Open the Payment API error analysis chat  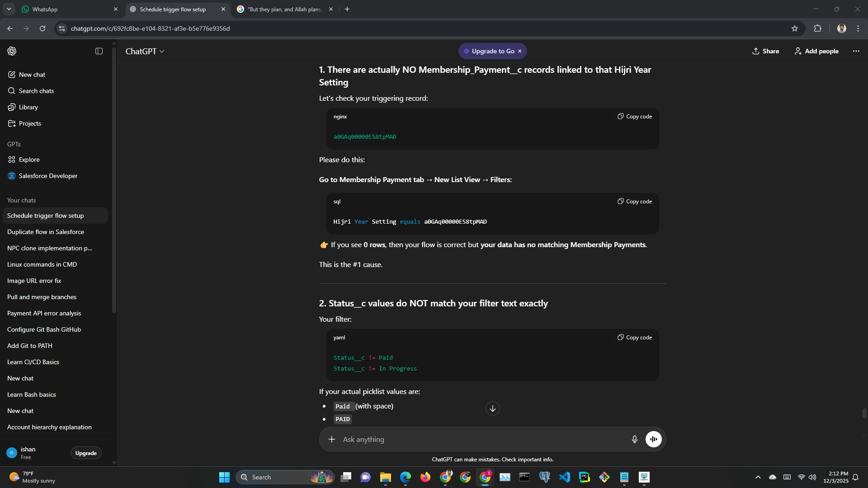(44, 313)
